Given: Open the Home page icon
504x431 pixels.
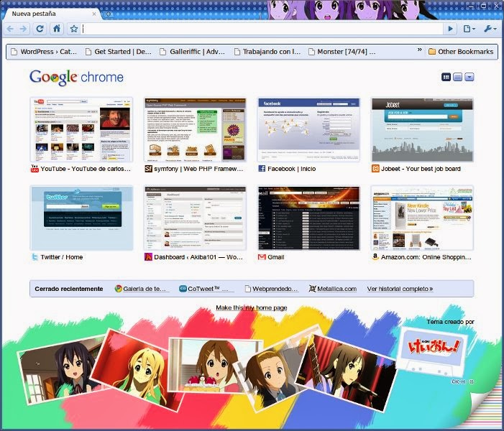Looking at the screenshot, I should (x=57, y=29).
